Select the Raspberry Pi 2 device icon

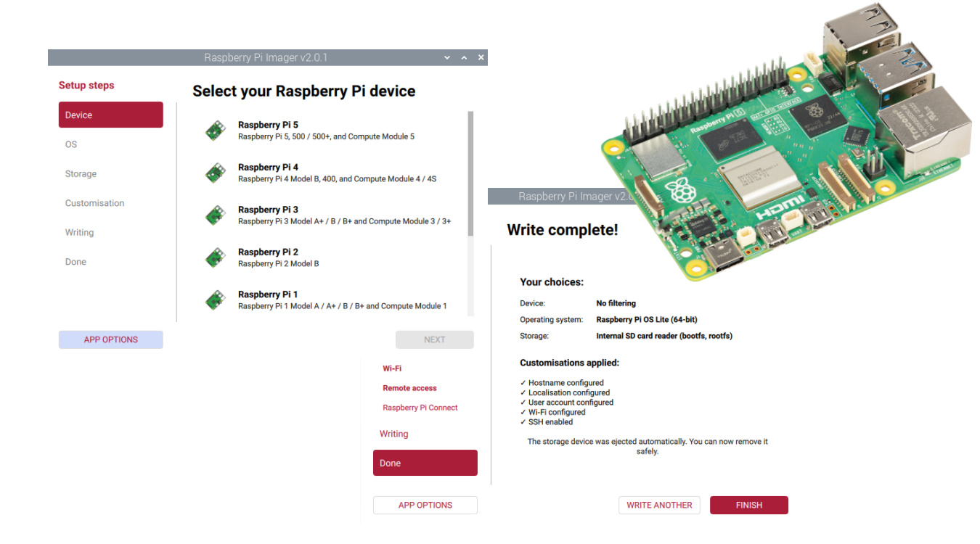point(215,257)
